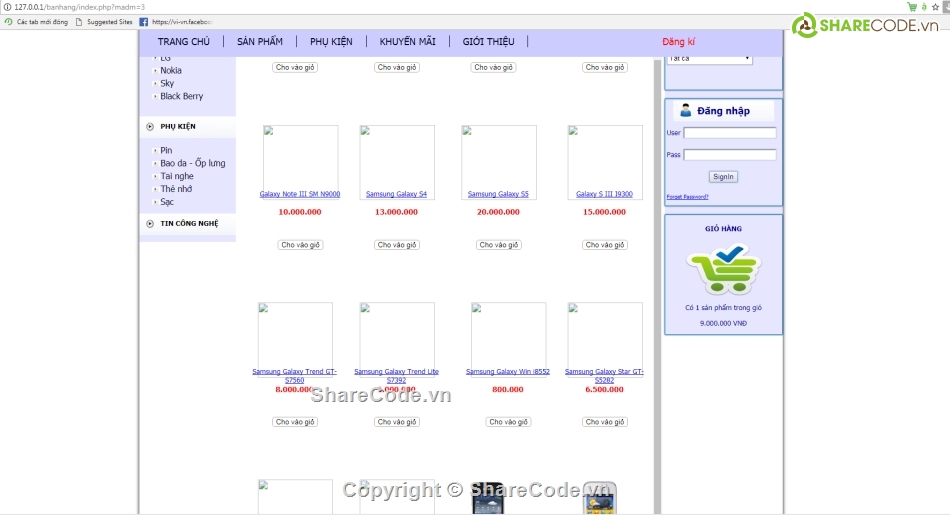Add Samsung Galaxy Trend Lite S7392 to cart

[x=397, y=422]
